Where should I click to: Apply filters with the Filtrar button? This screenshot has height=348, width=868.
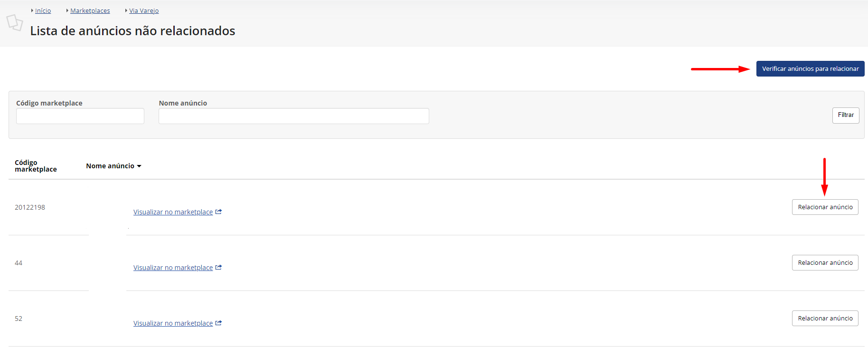tap(846, 115)
